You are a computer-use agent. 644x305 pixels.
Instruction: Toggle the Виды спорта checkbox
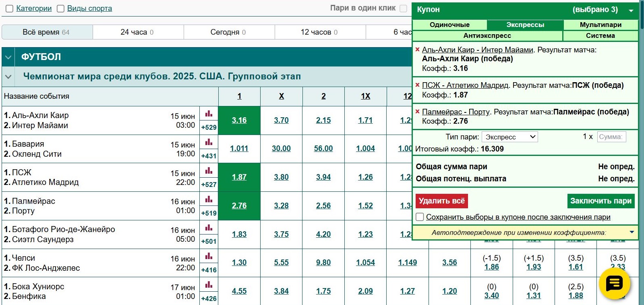click(x=60, y=8)
